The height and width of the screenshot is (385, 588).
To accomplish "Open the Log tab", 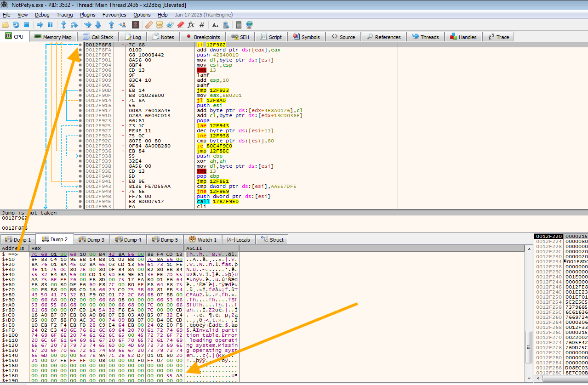I will click(x=132, y=37).
